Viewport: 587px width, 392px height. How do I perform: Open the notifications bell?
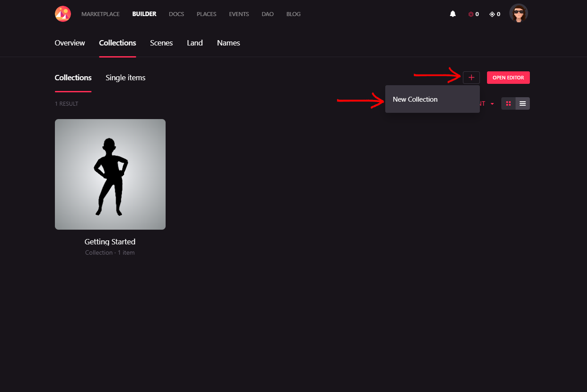pos(453,14)
